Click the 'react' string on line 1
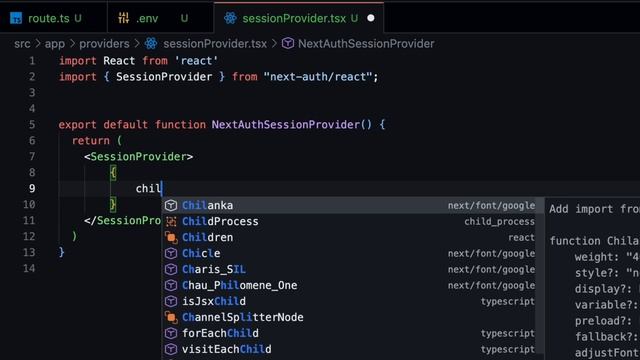 (x=196, y=61)
